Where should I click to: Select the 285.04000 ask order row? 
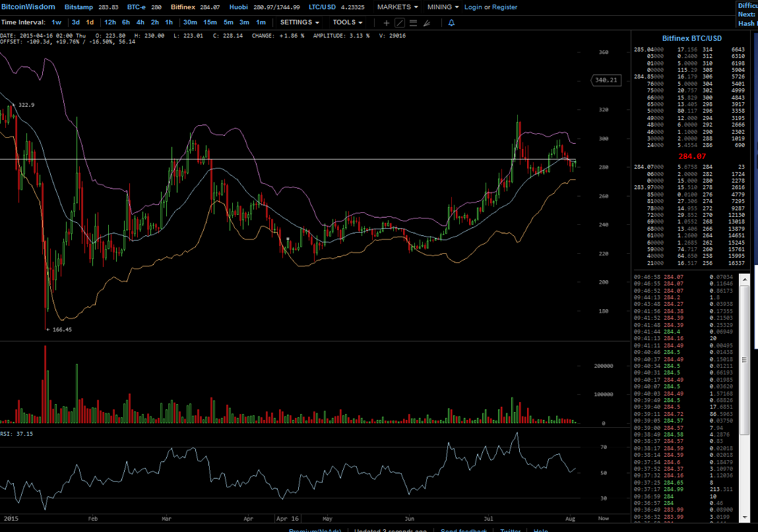click(x=689, y=49)
